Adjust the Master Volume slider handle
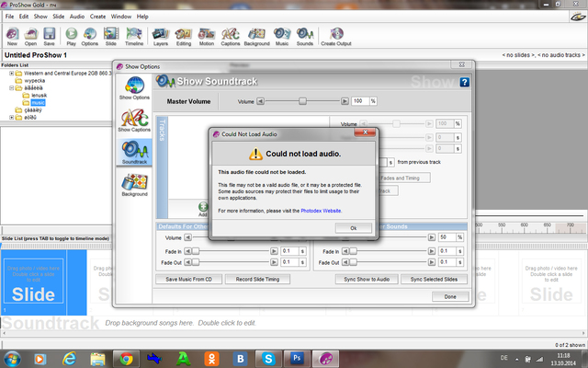 click(x=302, y=101)
